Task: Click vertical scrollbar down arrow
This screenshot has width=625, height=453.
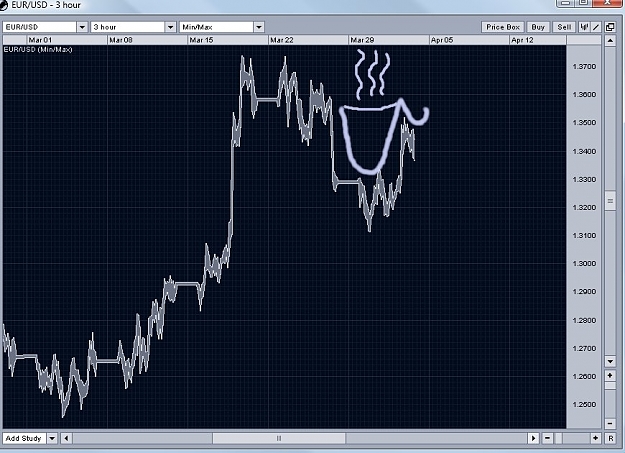Action: [x=610, y=361]
